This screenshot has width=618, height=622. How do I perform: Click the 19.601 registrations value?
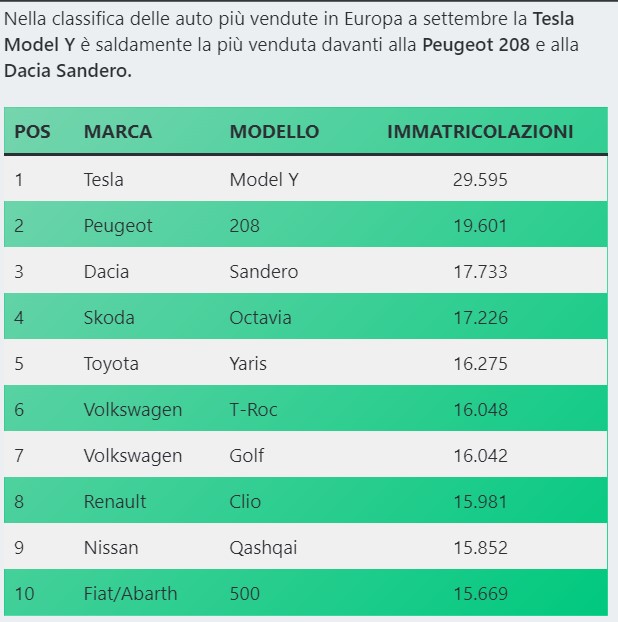pyautogui.click(x=480, y=226)
